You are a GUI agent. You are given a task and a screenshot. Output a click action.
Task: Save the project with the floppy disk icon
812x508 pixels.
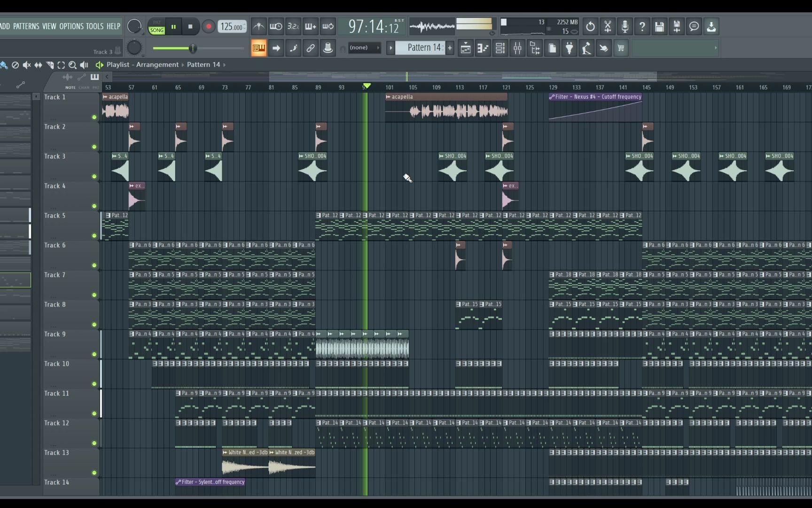[x=659, y=26]
